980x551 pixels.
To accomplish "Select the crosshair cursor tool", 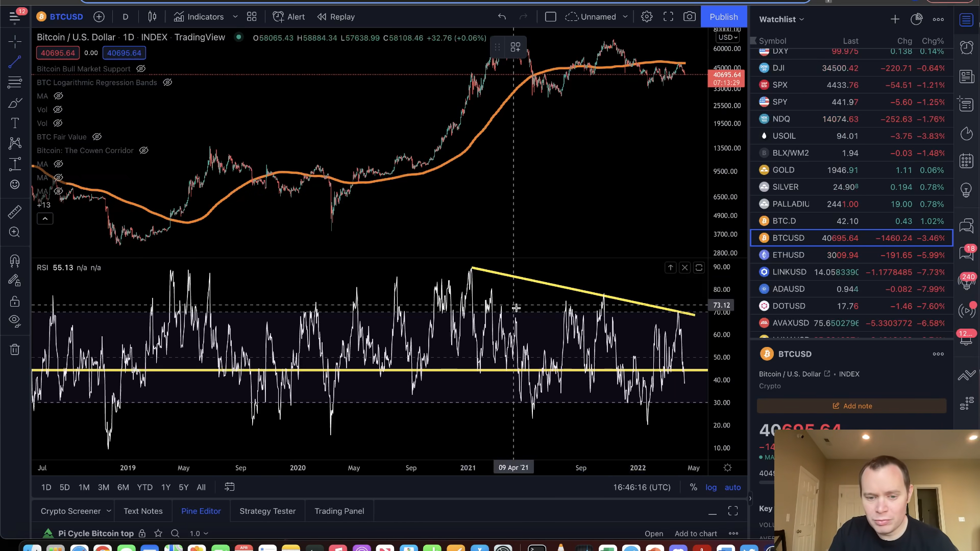I will [x=15, y=41].
